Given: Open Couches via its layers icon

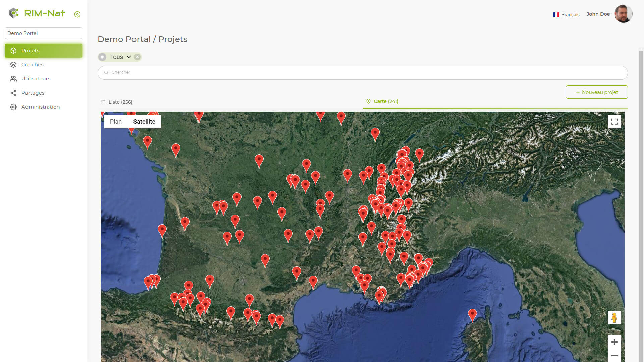Looking at the screenshot, I should click(x=13, y=65).
